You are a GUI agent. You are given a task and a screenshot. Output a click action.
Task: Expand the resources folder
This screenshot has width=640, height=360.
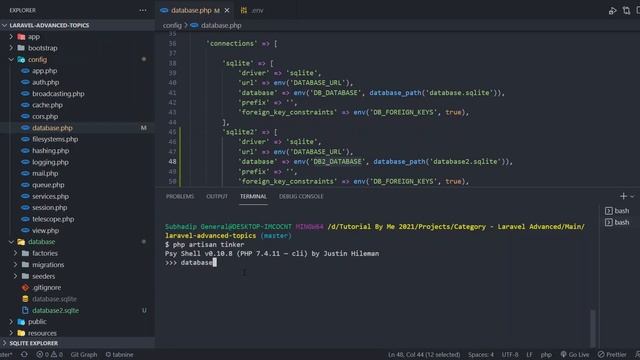click(42, 333)
